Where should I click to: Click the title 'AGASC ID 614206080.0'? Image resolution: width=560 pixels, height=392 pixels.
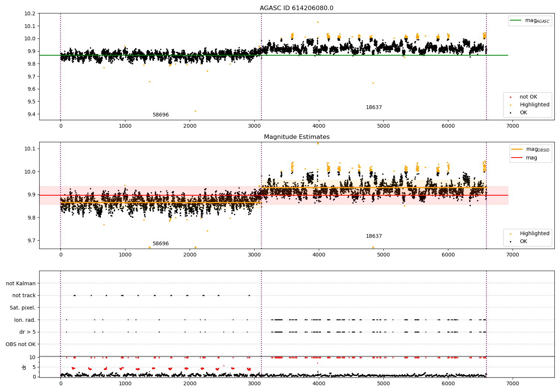click(x=297, y=8)
